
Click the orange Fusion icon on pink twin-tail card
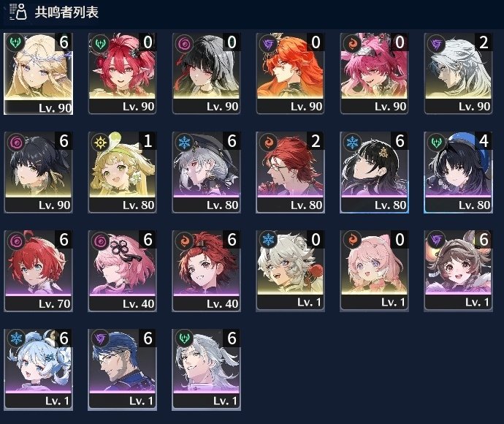[352, 43]
